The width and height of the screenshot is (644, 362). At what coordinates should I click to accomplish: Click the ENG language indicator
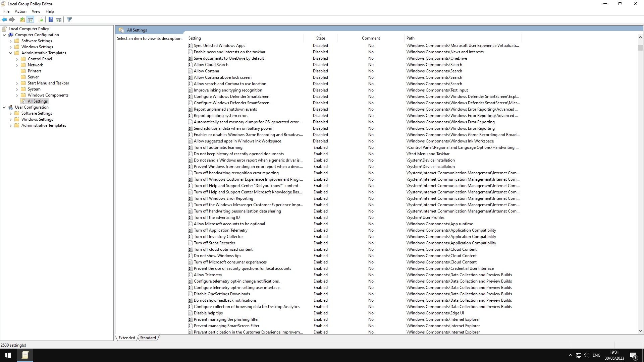tap(596, 355)
